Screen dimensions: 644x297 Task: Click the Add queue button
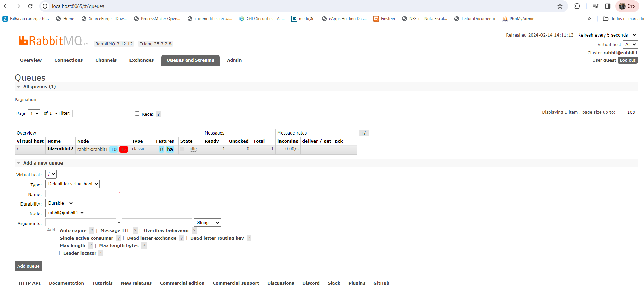pos(28,266)
